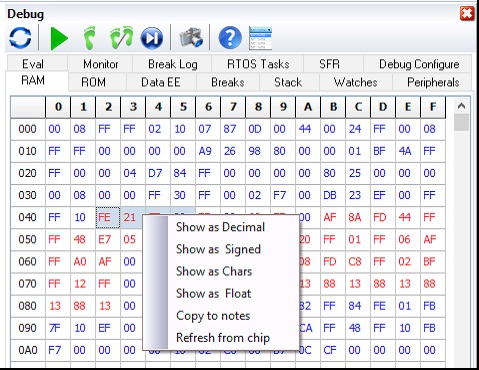Image resolution: width=479 pixels, height=370 pixels.
Task: Open the Peripherals tab
Action: [x=433, y=82]
